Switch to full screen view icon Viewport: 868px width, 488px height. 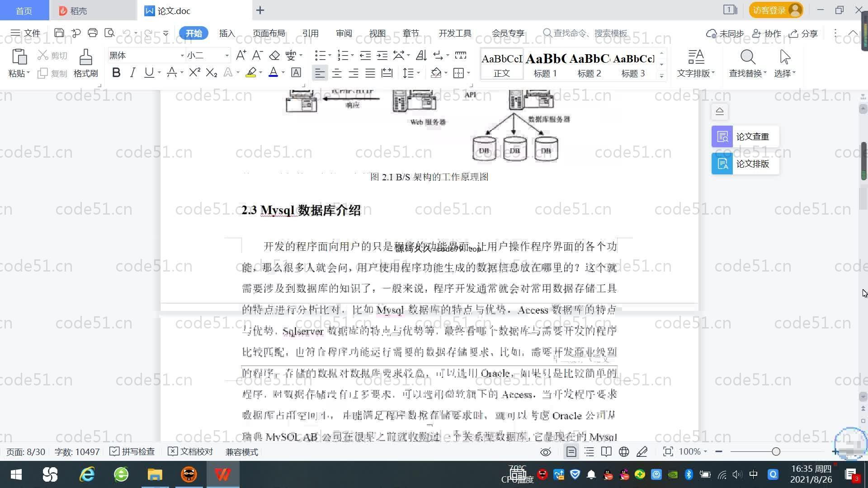[x=668, y=451]
